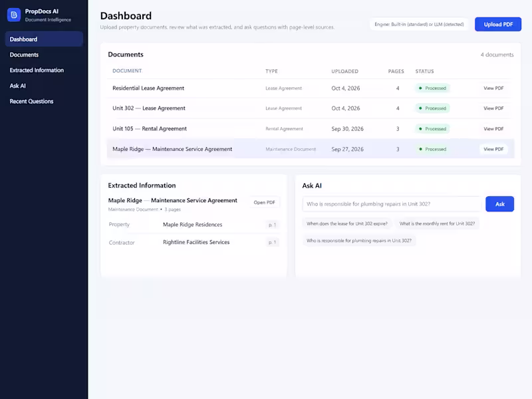Image resolution: width=532 pixels, height=399 pixels.
Task: Click page reference for Maple Ridge Residences
Action: pos(272,225)
